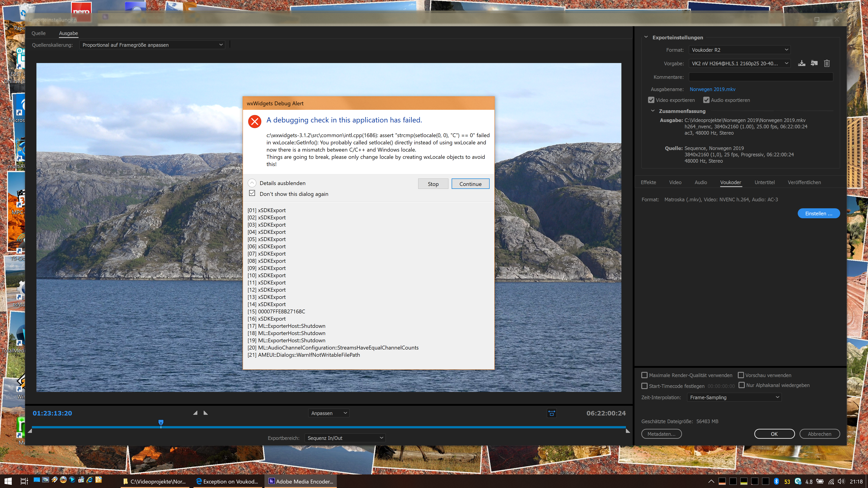Click the blue playhead on timeline
The height and width of the screenshot is (488, 868).
(161, 422)
